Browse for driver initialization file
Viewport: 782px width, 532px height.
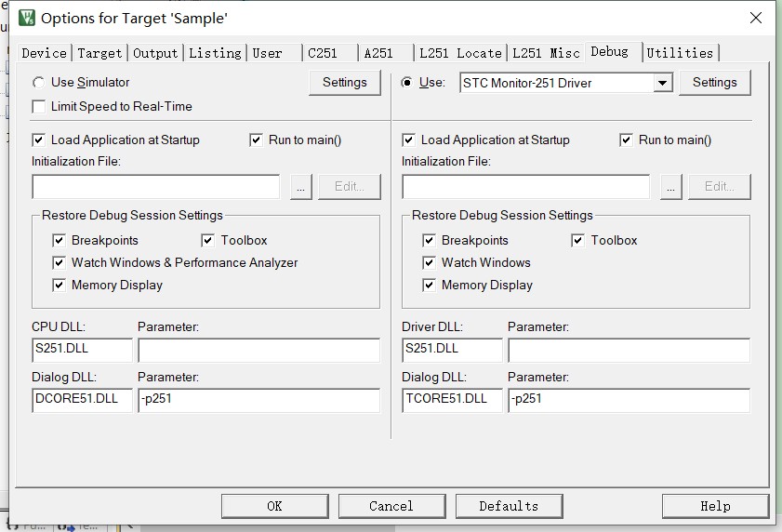click(x=670, y=187)
